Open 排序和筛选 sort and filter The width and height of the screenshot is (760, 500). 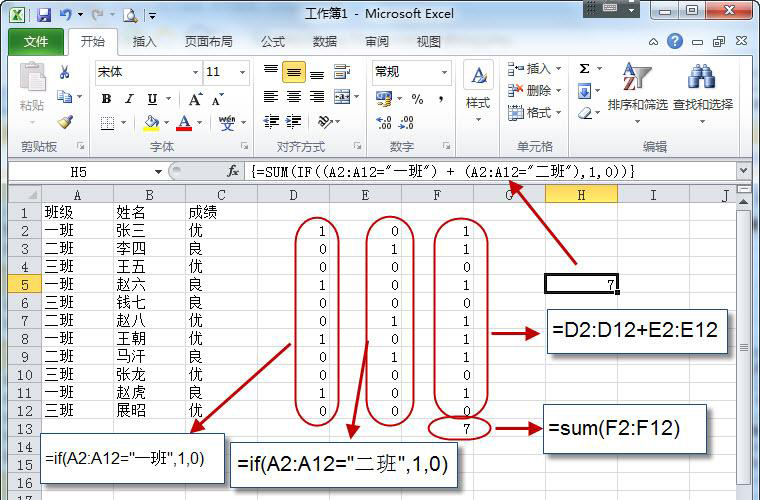point(637,92)
